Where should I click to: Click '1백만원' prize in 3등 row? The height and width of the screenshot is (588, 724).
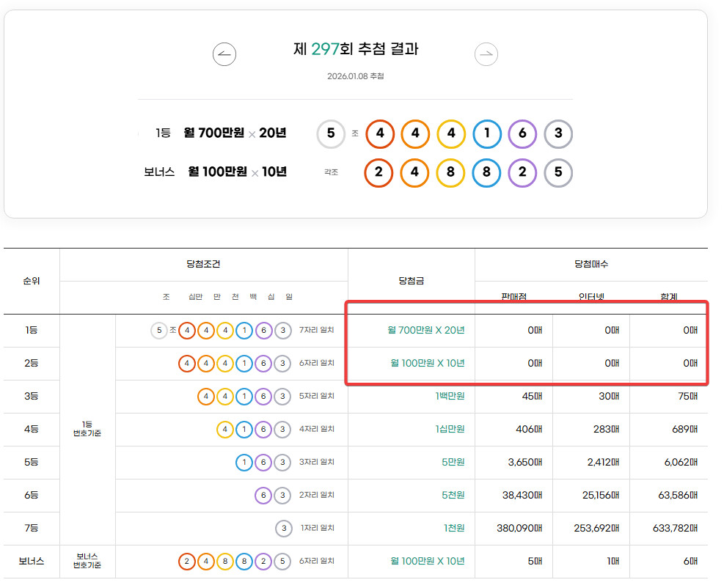(450, 396)
